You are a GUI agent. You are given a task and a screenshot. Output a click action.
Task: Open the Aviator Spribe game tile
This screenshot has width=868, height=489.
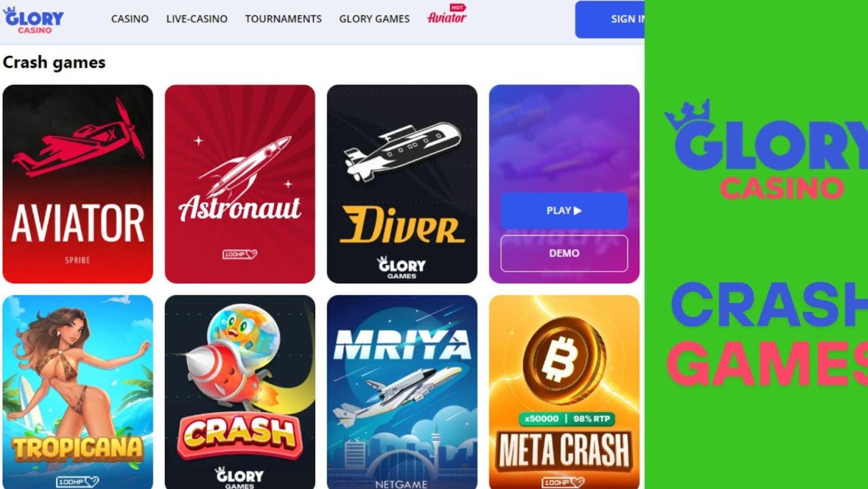click(78, 184)
